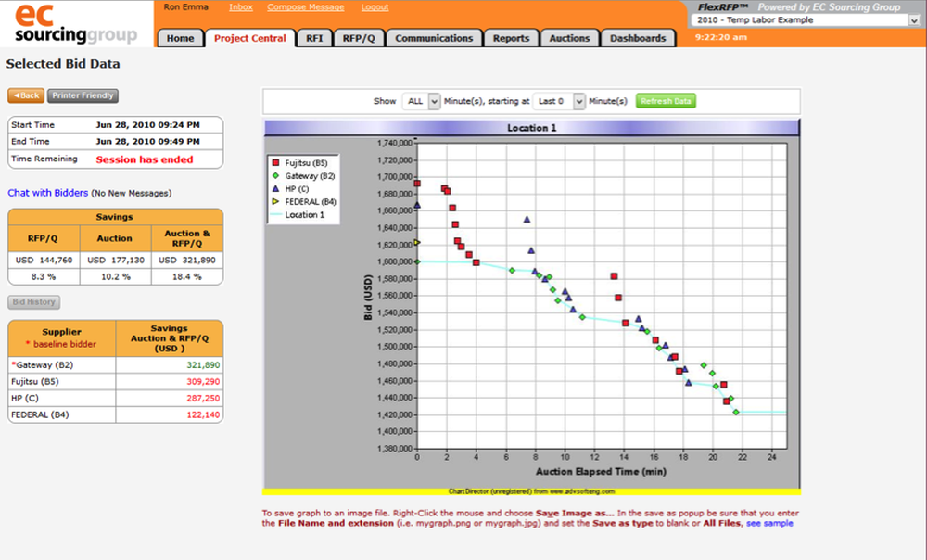Click the 309,290 savings value for Fujitsu

point(203,382)
